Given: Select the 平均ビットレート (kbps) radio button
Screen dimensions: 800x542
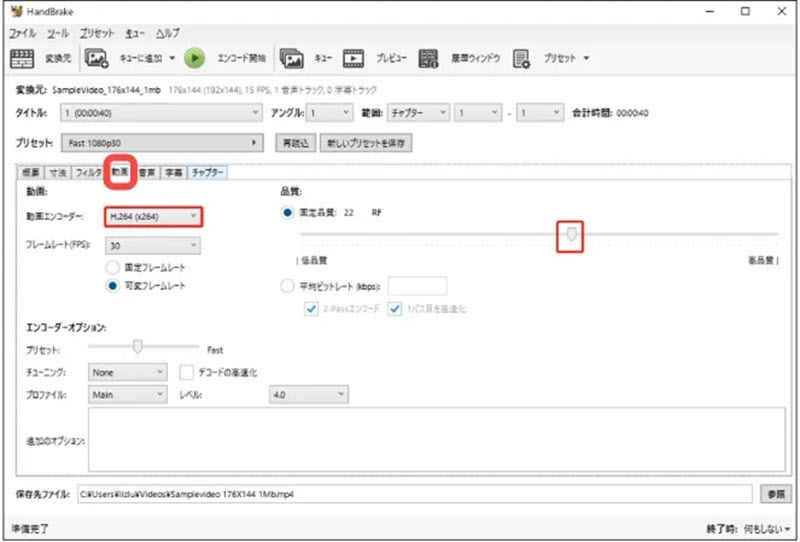Looking at the screenshot, I should (x=288, y=286).
